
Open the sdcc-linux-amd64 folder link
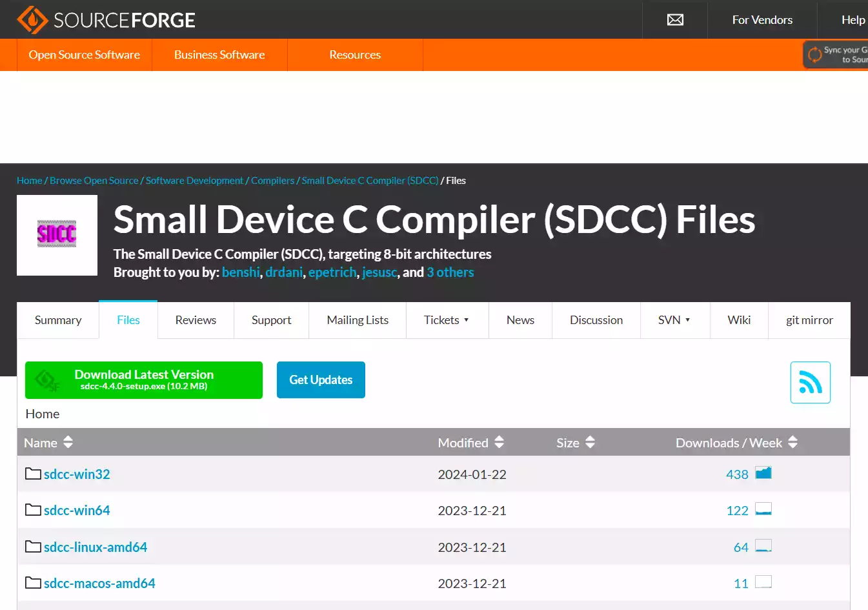[96, 547]
